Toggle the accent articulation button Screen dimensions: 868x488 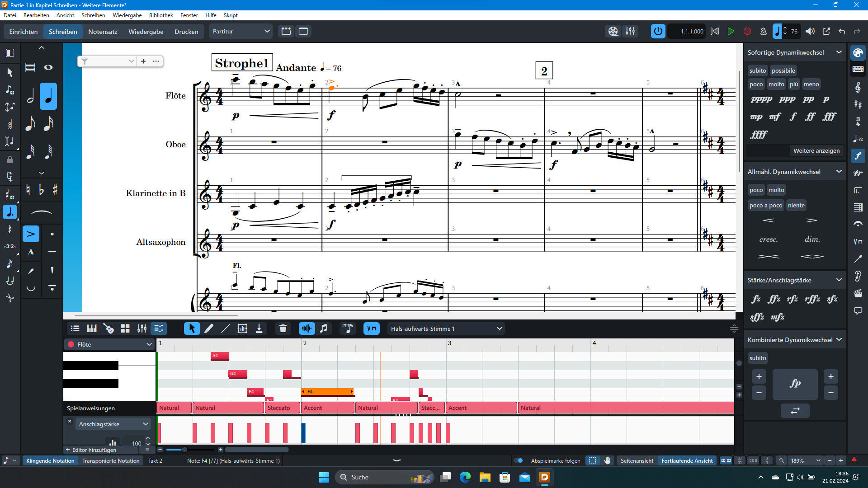coord(31,234)
